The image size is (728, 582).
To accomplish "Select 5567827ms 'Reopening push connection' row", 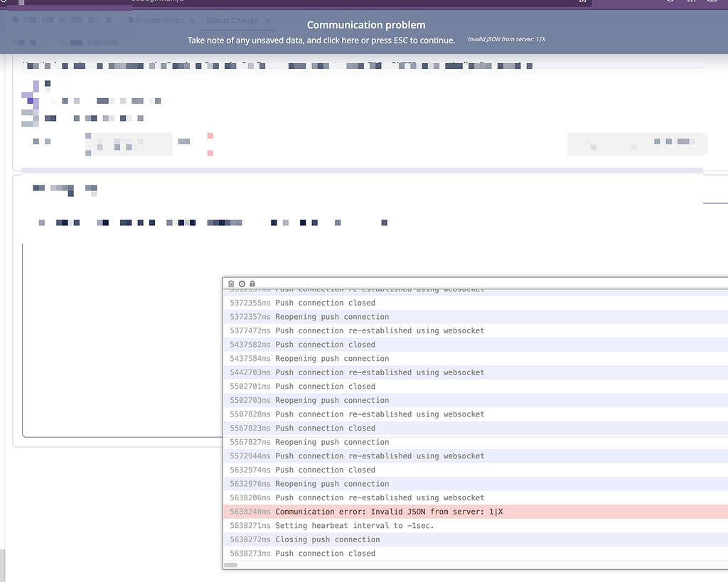I will pos(476,442).
